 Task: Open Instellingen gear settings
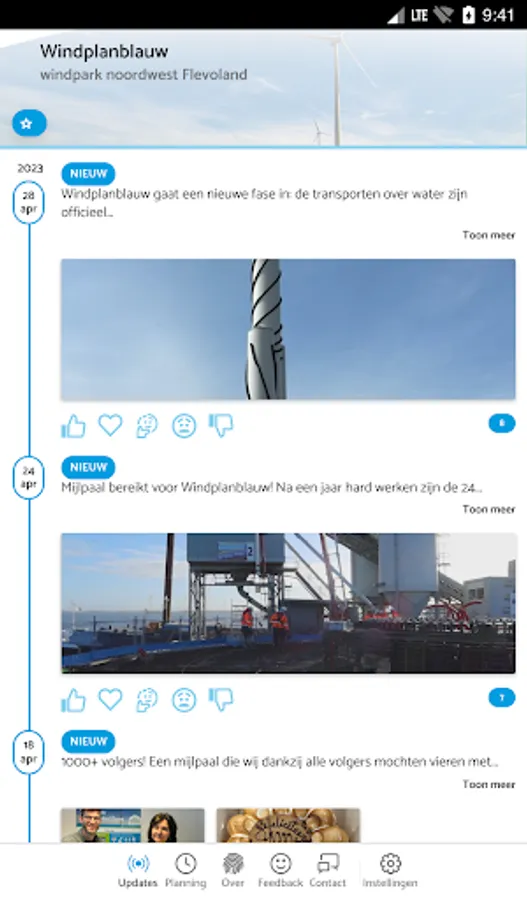[390, 871]
